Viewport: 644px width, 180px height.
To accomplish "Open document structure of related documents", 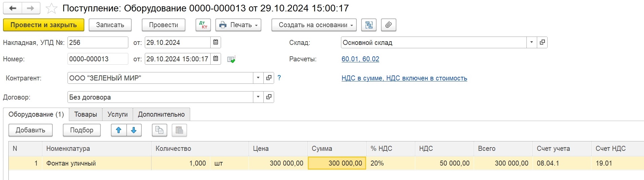I will pos(369,25).
